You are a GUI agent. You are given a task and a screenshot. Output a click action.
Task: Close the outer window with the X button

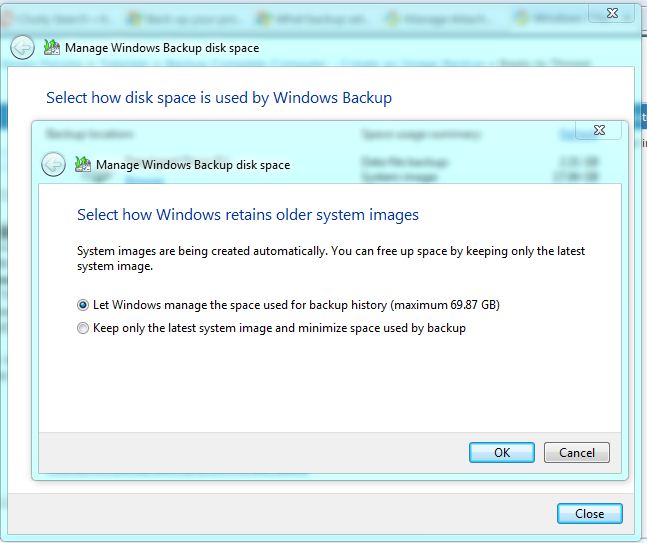[612, 14]
